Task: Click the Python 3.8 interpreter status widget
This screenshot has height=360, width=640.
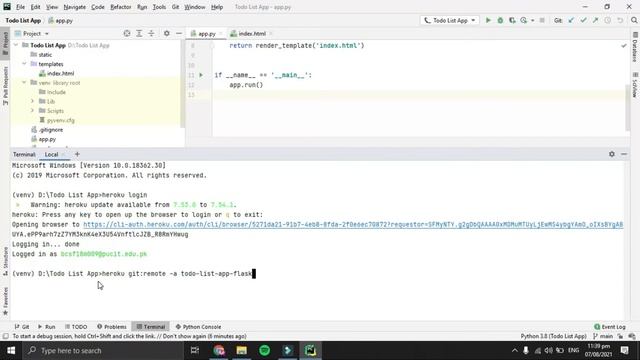Action: (553, 336)
